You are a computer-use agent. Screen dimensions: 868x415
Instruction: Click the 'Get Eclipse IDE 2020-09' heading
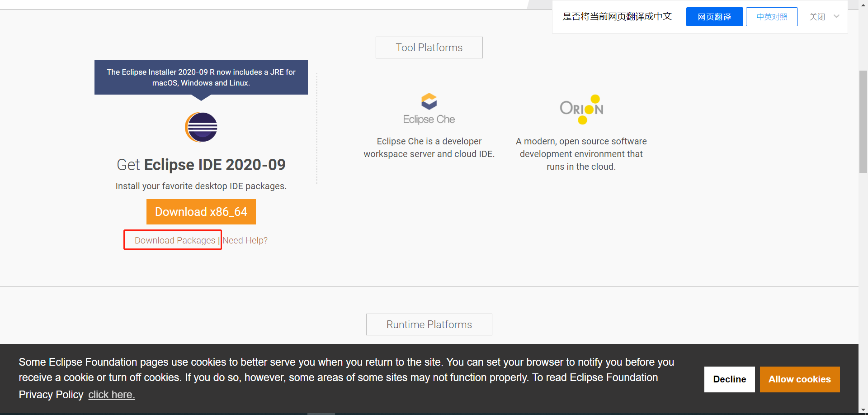coord(201,165)
